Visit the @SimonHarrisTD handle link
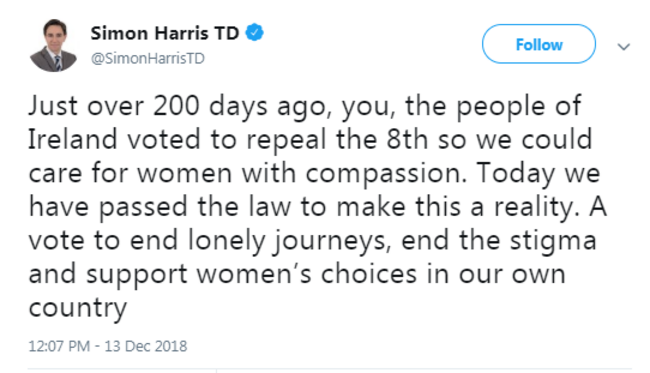The image size is (650, 373). click(148, 58)
